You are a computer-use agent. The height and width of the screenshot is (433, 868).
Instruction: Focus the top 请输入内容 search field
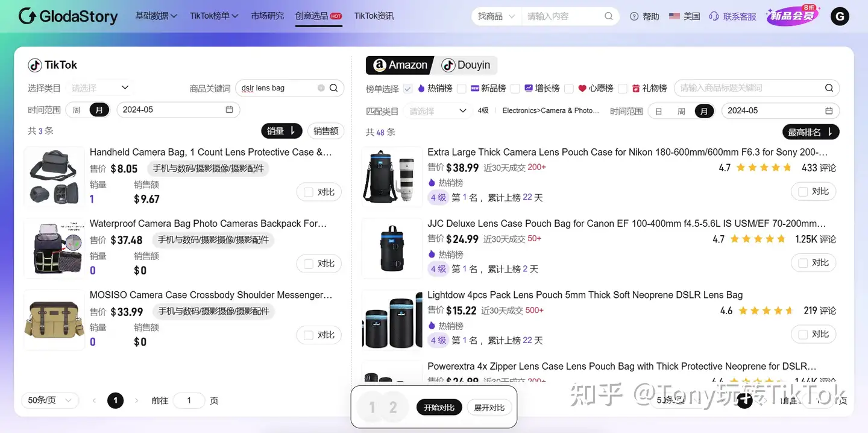562,16
